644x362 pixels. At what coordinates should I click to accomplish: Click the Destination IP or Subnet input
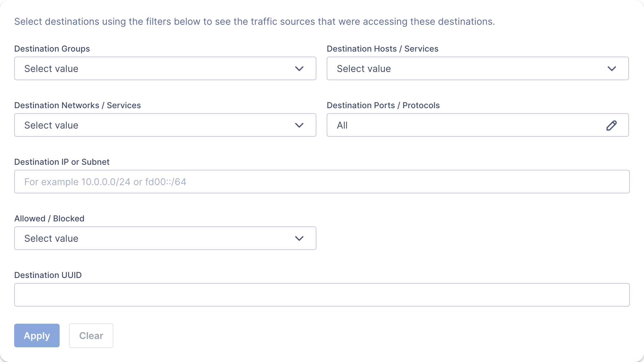click(x=322, y=182)
